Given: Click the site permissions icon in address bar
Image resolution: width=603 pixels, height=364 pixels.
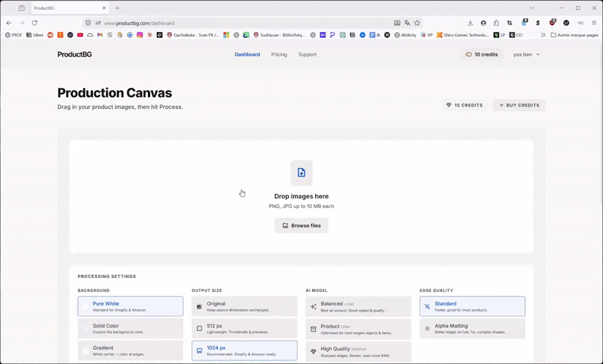Looking at the screenshot, I should pos(98,23).
